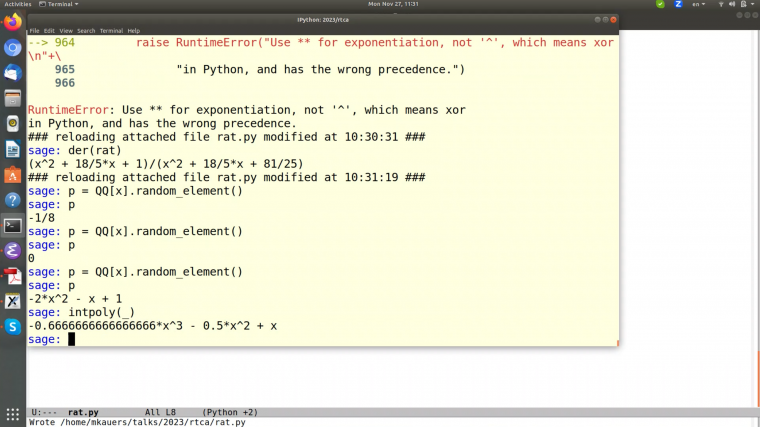Show all applications grid
The width and height of the screenshot is (760, 427).
tap(13, 415)
